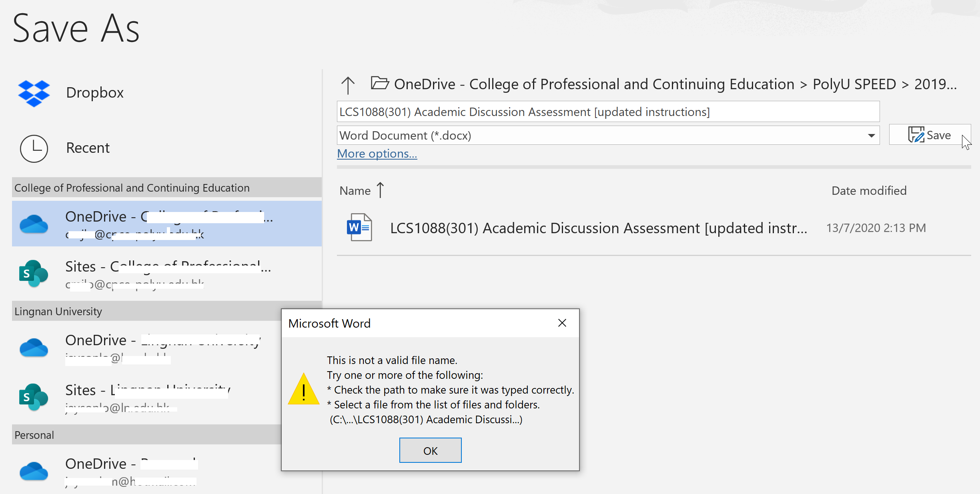The width and height of the screenshot is (980, 494).
Task: Click the open folder icon in the path
Action: 380,83
